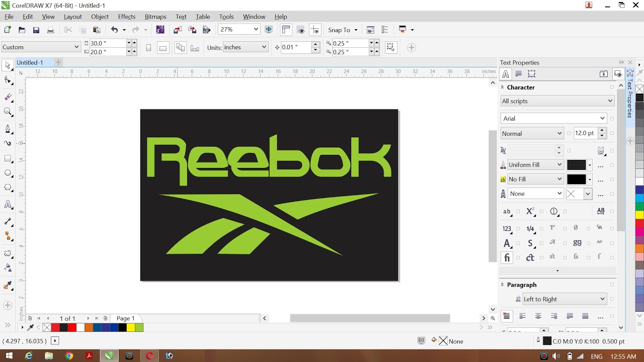Screen dimensions: 644x362
Task: Select right paragraph alignment
Action: (x=554, y=316)
